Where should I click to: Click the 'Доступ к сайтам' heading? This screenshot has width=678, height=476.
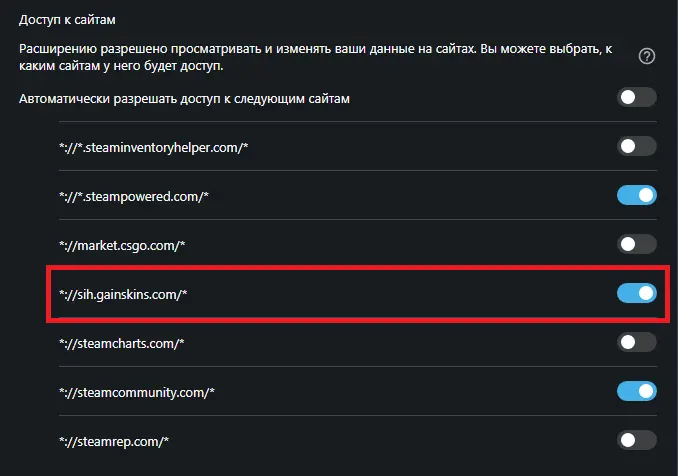click(67, 20)
